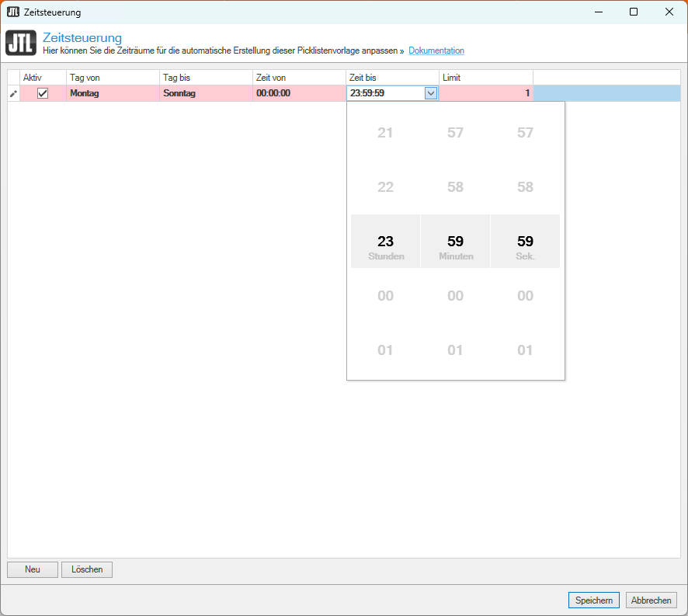Screen dimensions: 688x616
Task: Click the Neu button
Action: point(33,569)
